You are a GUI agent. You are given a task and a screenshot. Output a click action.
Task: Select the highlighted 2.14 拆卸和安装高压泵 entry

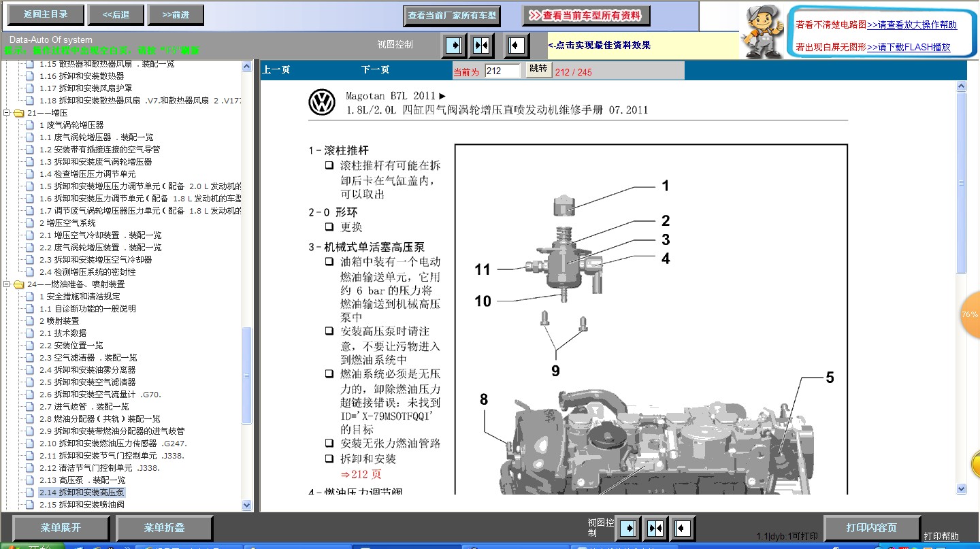[x=82, y=493]
